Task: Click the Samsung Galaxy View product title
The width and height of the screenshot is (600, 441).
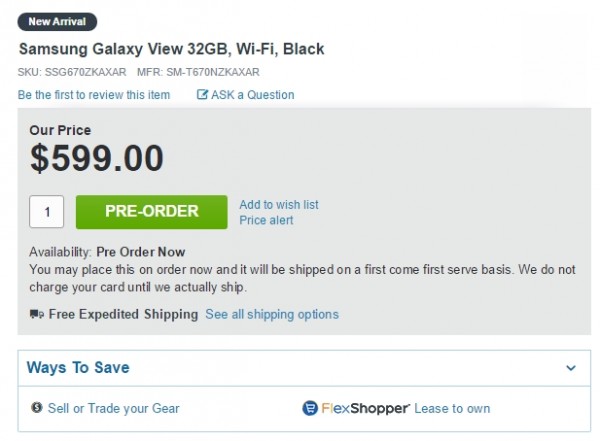Action: coord(171,49)
